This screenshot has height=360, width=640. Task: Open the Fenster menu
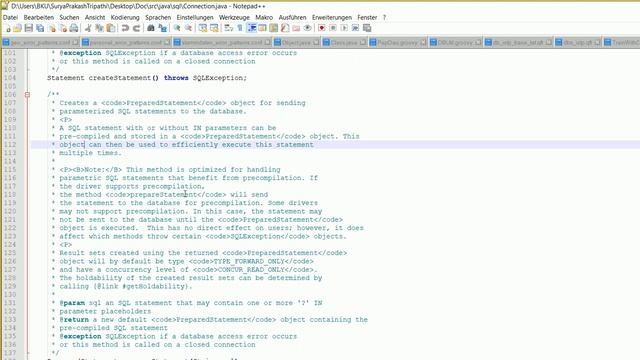367,18
